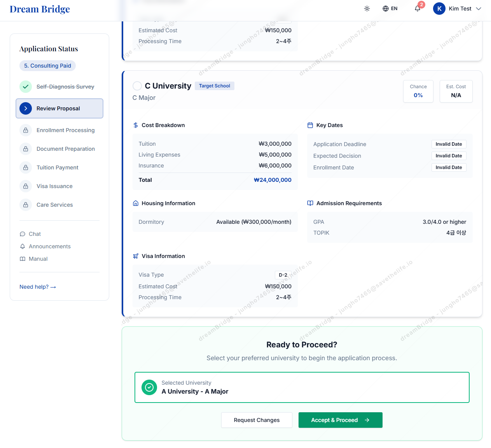Click the lock icon beside Care Services
491x448 pixels.
(26, 205)
